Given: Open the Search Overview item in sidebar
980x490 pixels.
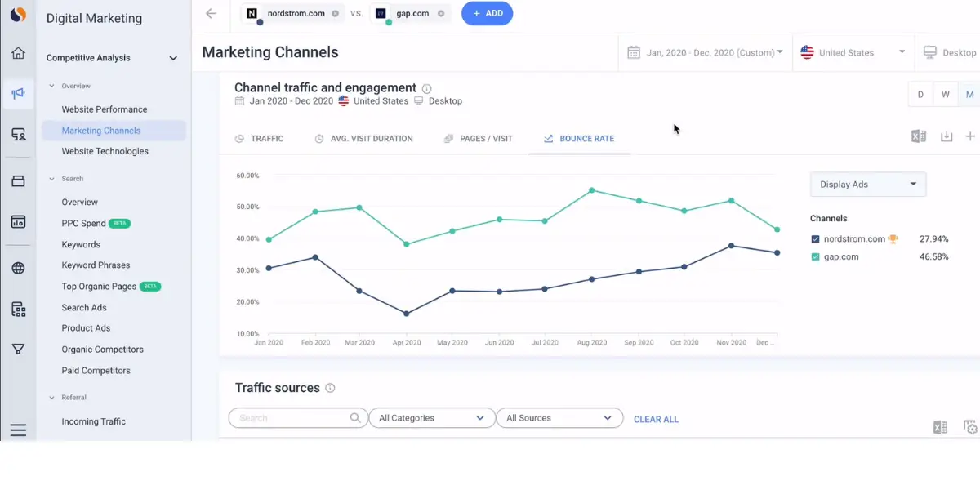Looking at the screenshot, I should pyautogui.click(x=80, y=203).
